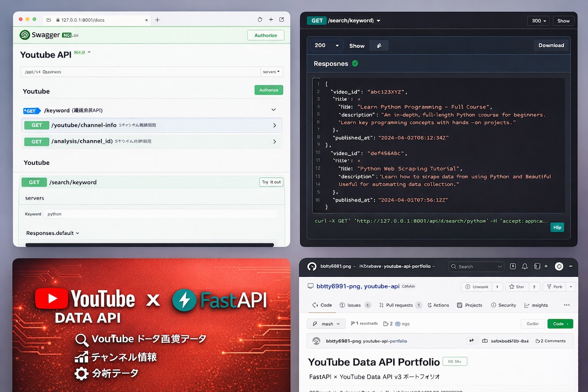Open the /search/keyword) dropdown in dark panel
The image size is (588, 392).
[378, 21]
